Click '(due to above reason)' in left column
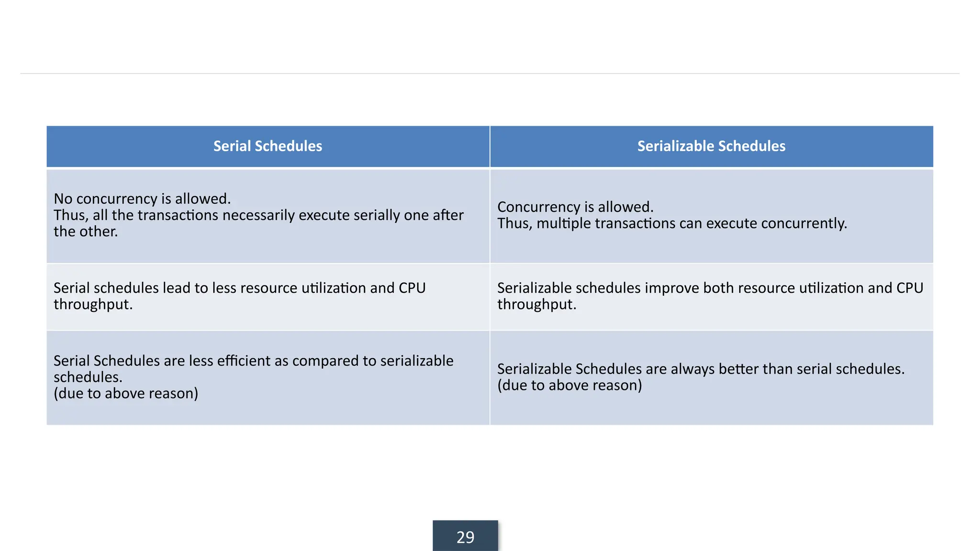 tap(126, 393)
